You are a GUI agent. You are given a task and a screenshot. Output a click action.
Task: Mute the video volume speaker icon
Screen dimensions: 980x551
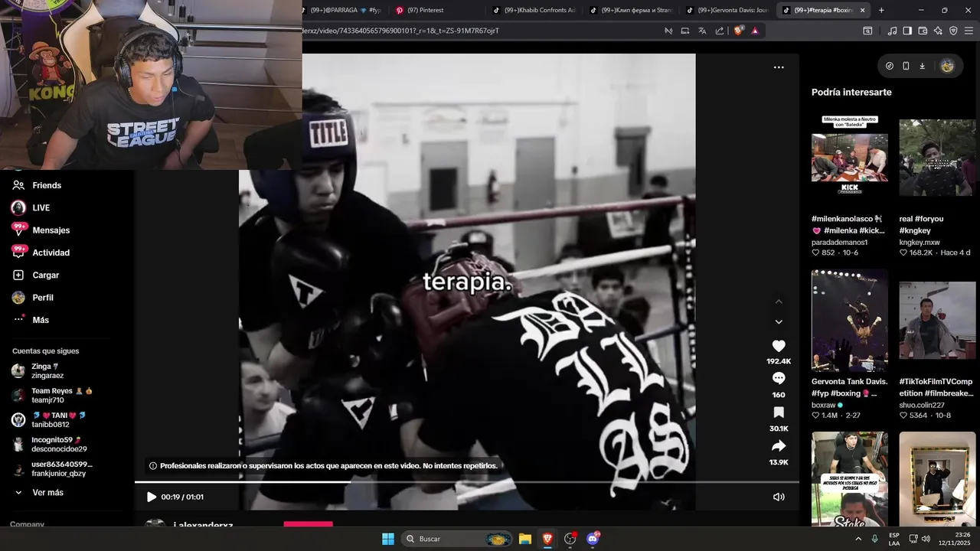[x=779, y=497]
